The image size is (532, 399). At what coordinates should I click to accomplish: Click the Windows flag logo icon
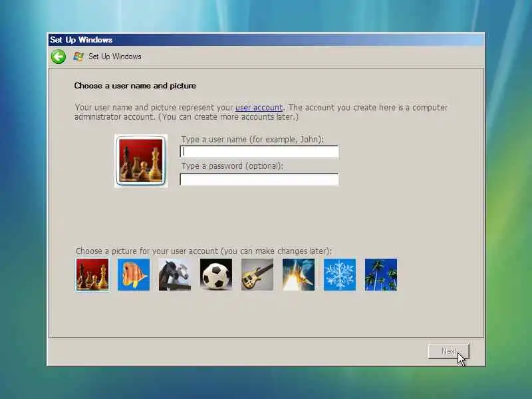click(x=78, y=57)
